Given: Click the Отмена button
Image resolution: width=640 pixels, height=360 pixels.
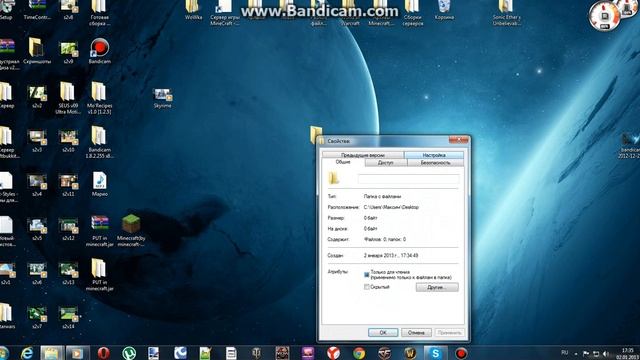Looking at the screenshot, I should [x=416, y=333].
